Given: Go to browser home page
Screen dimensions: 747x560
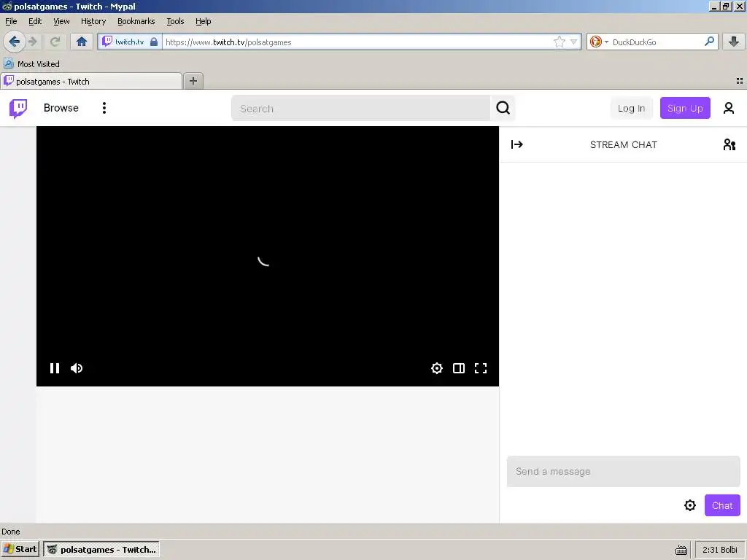Looking at the screenshot, I should pos(82,42).
